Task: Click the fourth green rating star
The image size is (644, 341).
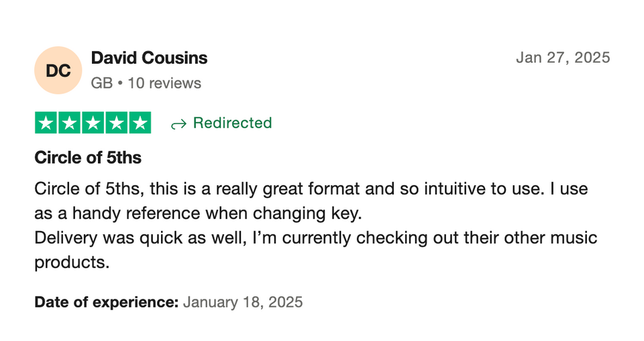Action: [117, 123]
